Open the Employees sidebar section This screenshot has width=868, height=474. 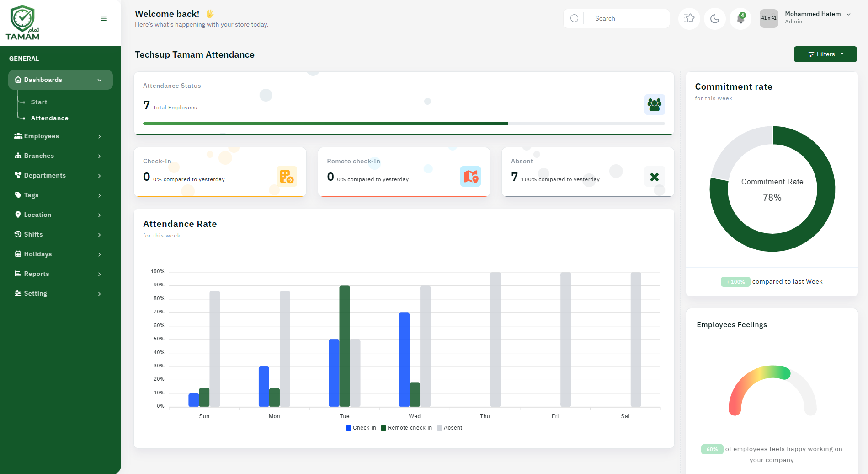(41, 136)
